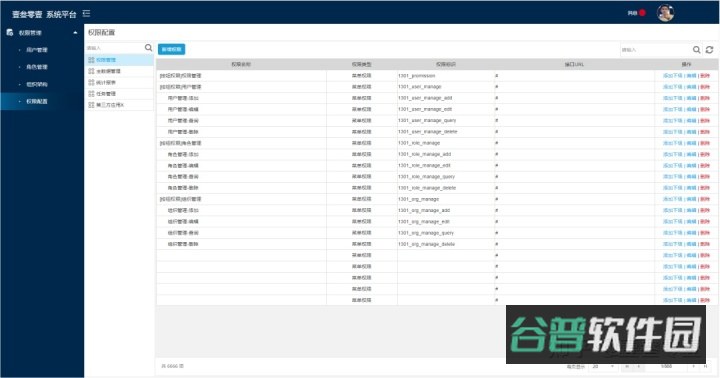Image resolution: width=720 pixels, height=378 pixels.
Task: Click grid icon beside 主数据管理 tree item
Action: point(91,71)
